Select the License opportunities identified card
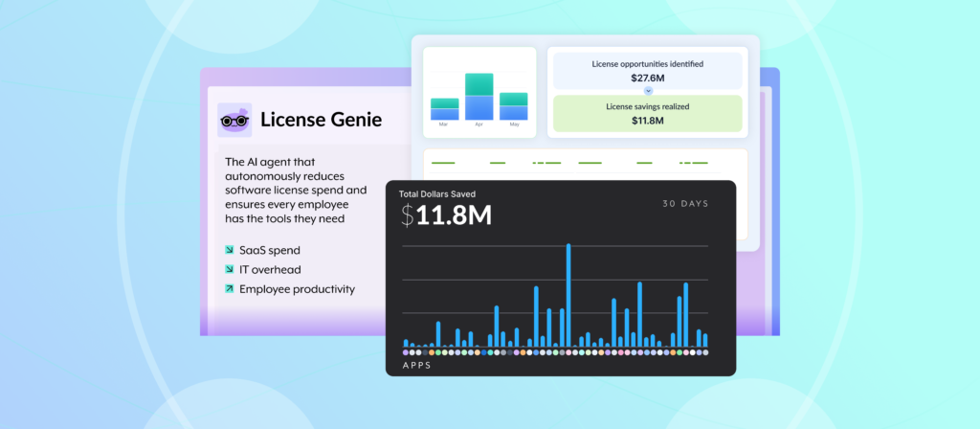The image size is (980, 429). [648, 70]
